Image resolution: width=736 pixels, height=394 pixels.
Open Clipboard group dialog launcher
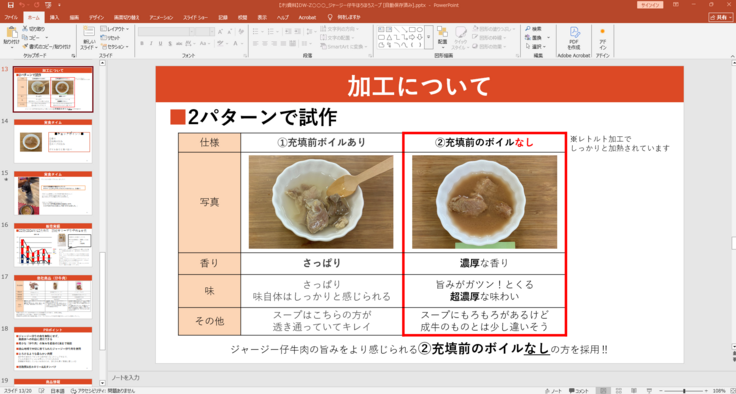pos(73,55)
